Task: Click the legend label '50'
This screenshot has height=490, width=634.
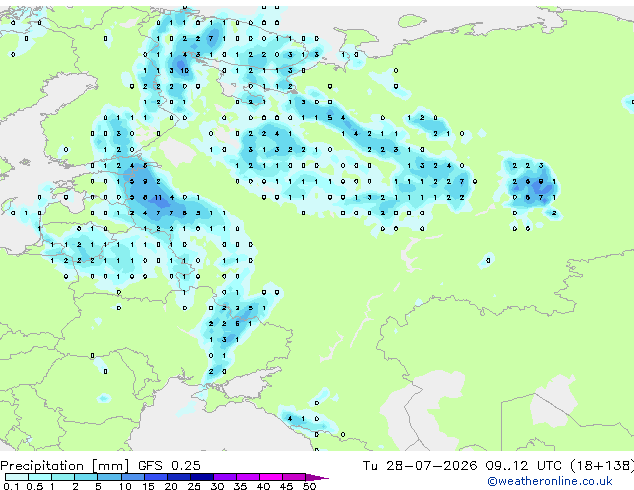Action: 309,486
